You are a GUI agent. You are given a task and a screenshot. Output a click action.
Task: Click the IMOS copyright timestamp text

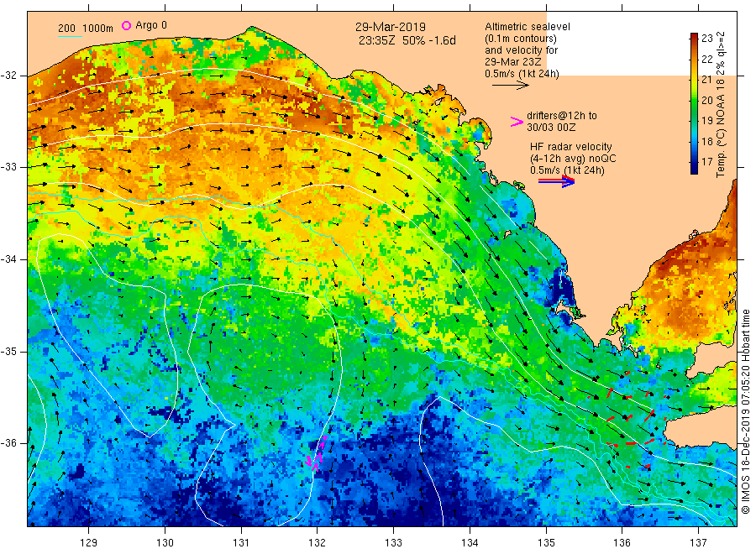(x=746, y=412)
